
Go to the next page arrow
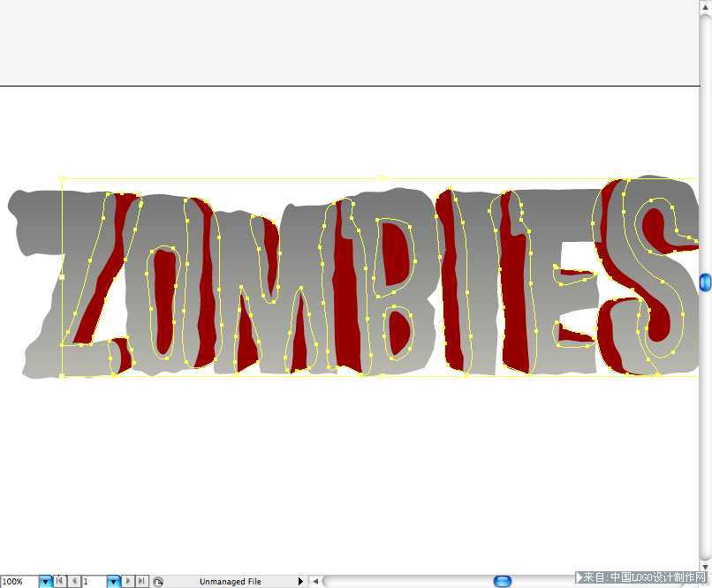128,581
